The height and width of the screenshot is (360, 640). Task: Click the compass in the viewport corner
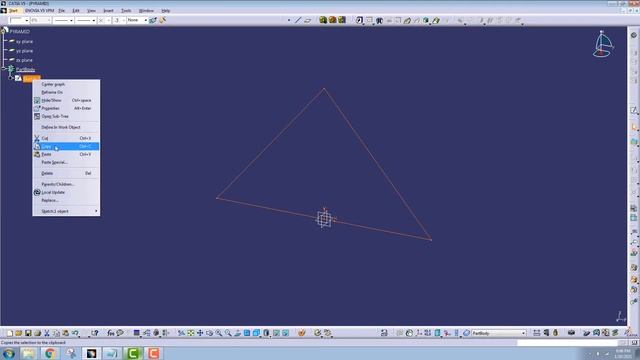coord(603,44)
